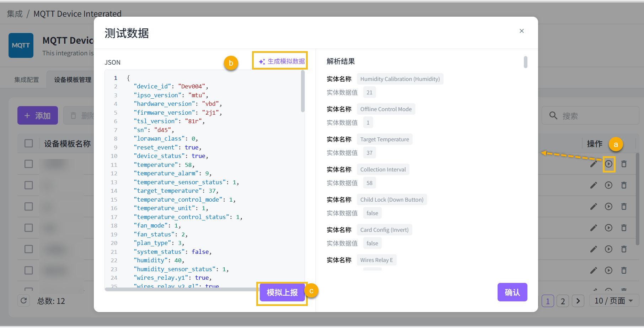Image resolution: width=644 pixels, height=328 pixels.
Task: Click 生成模拟数据 to generate mock data
Action: click(282, 61)
